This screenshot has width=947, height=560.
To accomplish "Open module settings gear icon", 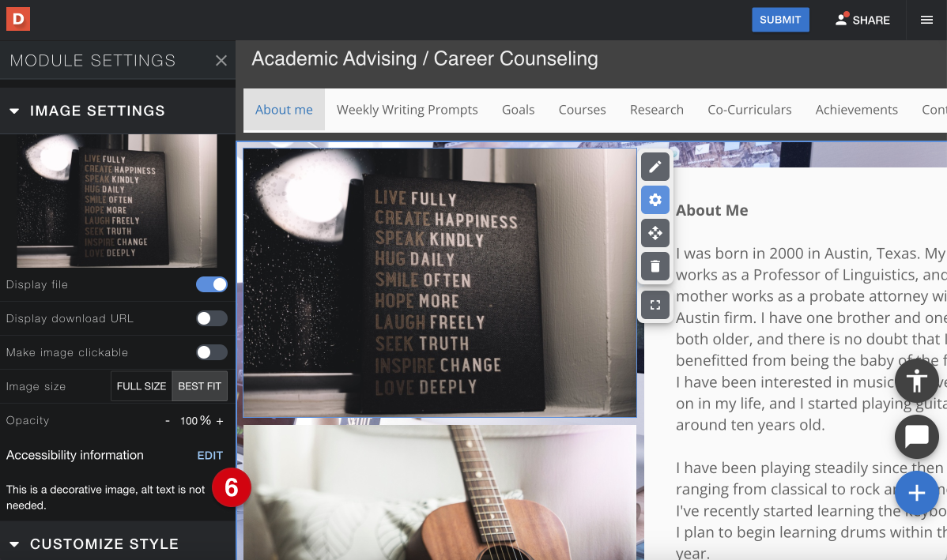I will (655, 200).
